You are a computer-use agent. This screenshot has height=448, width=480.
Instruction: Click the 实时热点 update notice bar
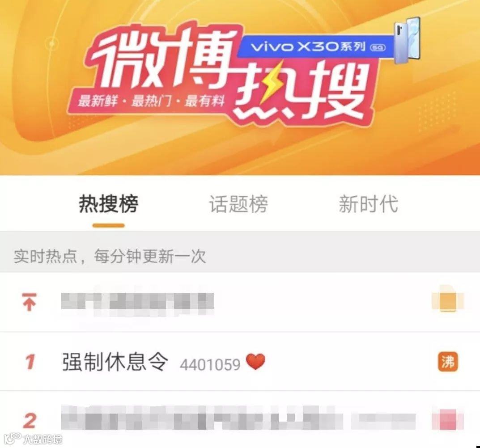pos(240,256)
